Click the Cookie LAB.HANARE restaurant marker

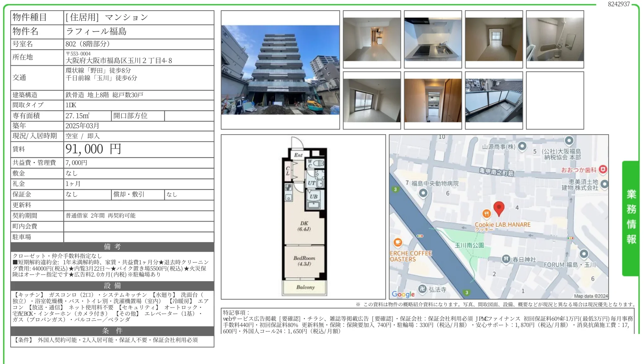point(486,214)
